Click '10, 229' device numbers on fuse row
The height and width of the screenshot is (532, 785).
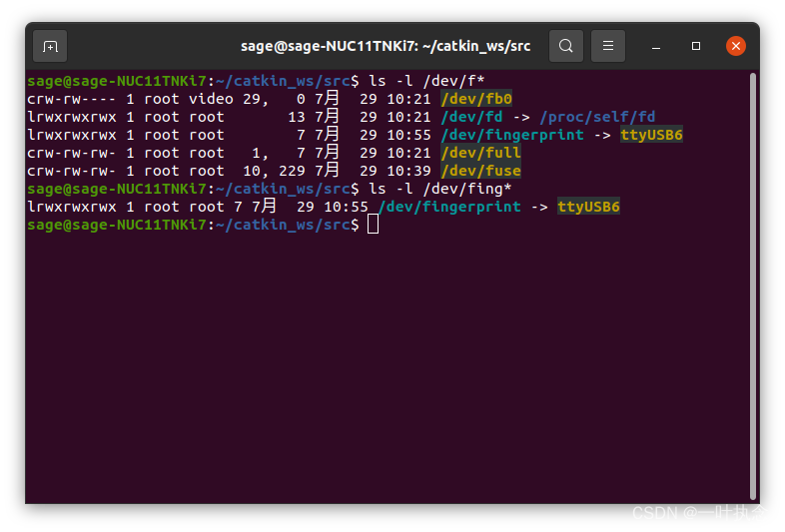click(274, 171)
